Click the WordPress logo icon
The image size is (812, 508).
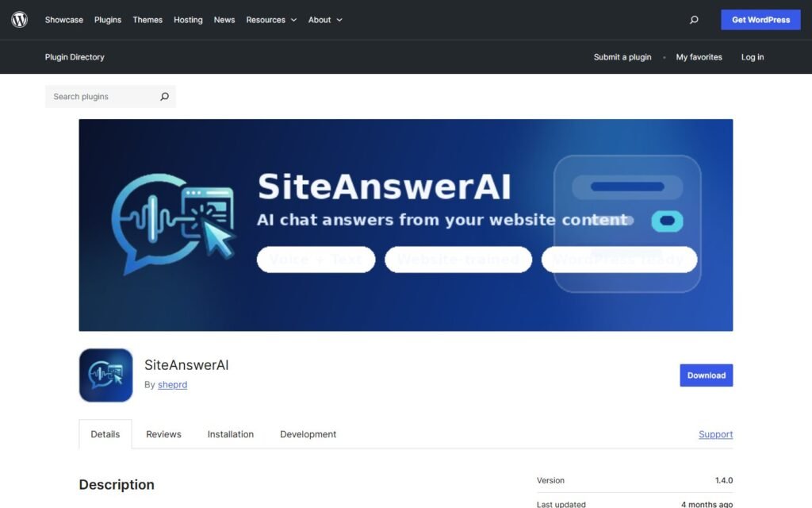point(20,20)
